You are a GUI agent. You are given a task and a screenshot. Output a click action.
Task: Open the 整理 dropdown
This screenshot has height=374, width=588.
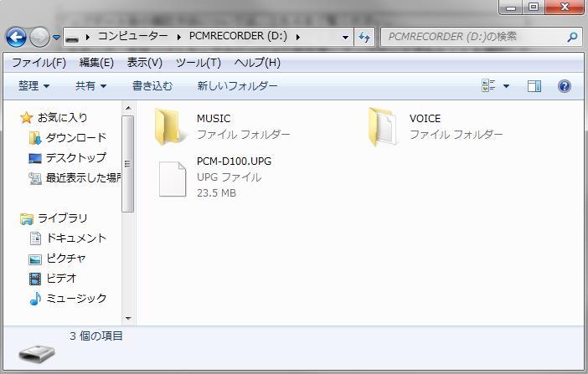tap(34, 86)
